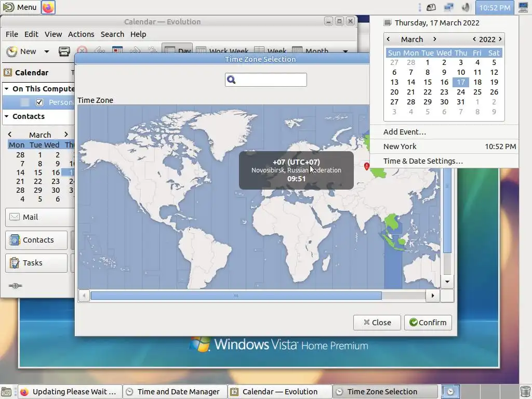This screenshot has height=399, width=532.
Task: Collapse the Contacts group in the sidebar
Action: [6, 116]
